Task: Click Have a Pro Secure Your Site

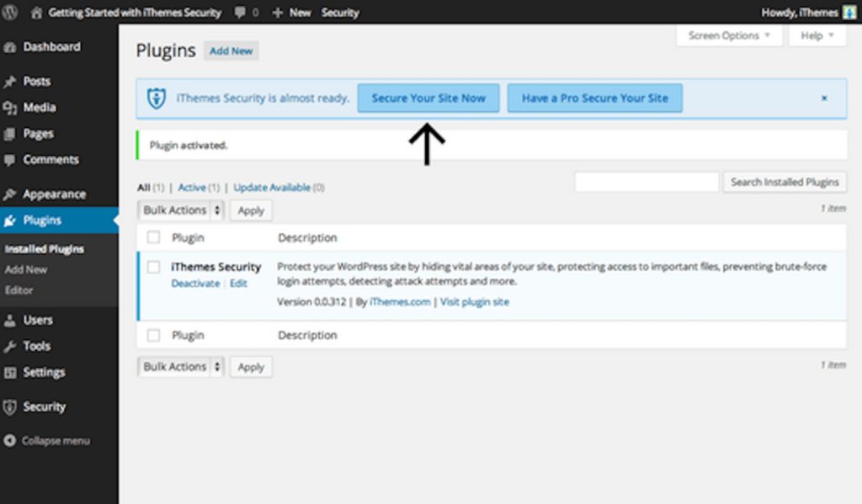Action: coord(595,98)
